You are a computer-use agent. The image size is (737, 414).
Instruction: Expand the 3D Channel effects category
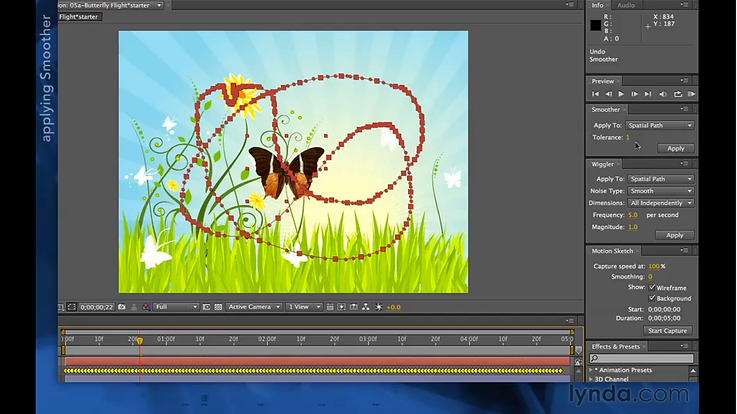coord(591,379)
